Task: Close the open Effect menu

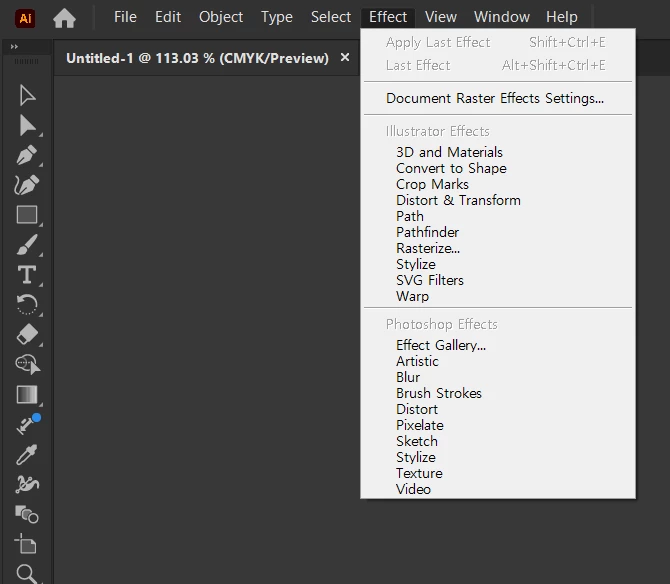Action: pos(388,17)
